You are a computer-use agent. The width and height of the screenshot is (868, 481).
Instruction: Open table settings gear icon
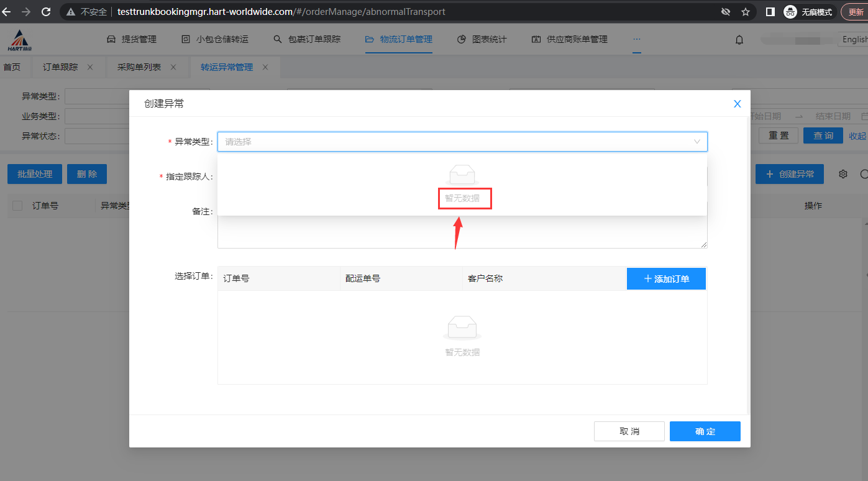[843, 174]
